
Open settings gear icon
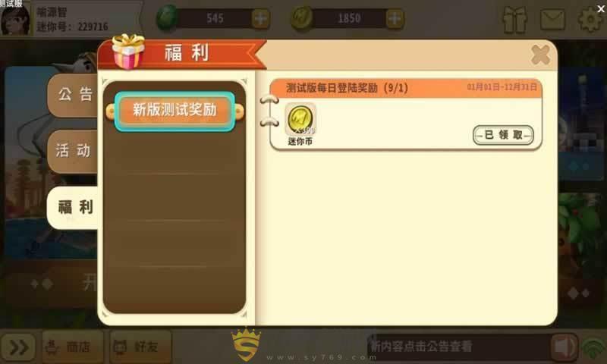pos(590,19)
